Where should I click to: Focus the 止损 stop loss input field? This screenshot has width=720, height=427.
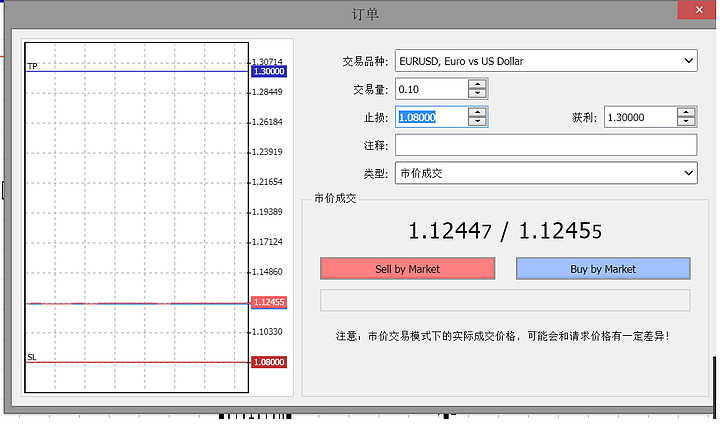click(x=431, y=117)
